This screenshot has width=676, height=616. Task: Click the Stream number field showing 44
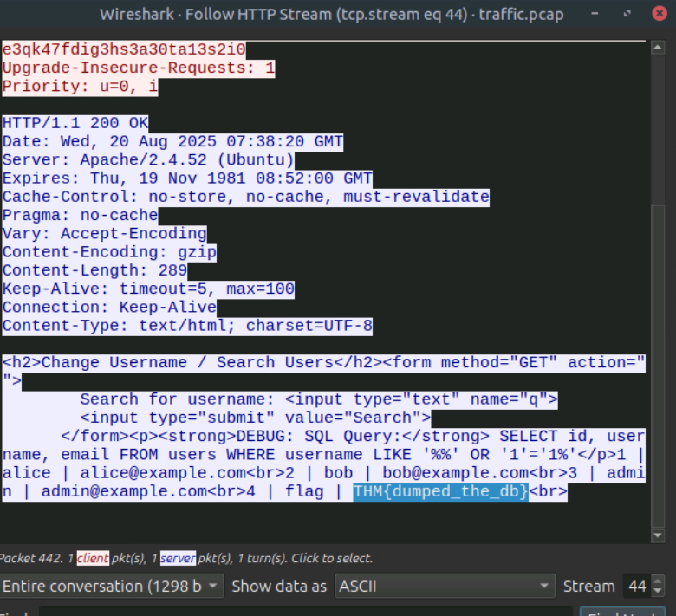[x=637, y=587]
